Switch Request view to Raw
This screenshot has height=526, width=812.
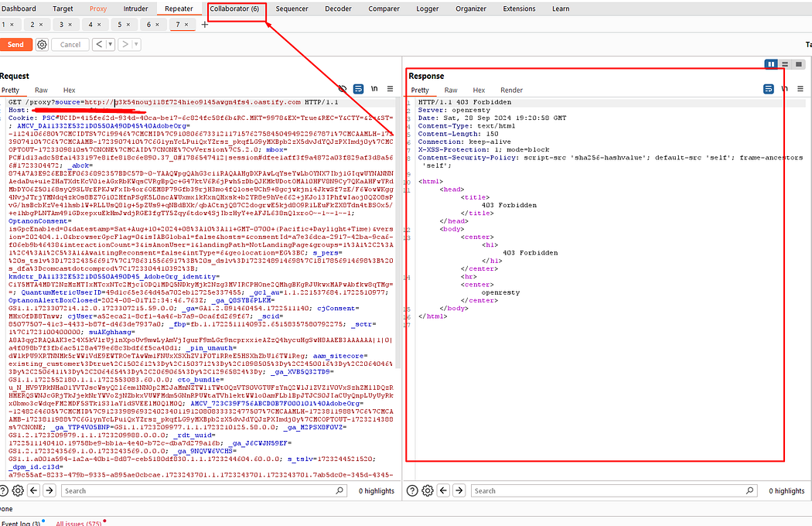41,90
